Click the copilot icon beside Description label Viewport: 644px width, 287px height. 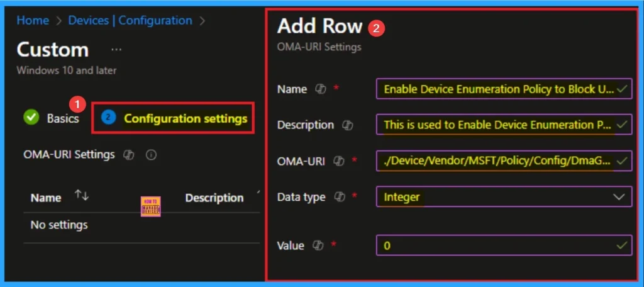click(x=347, y=125)
